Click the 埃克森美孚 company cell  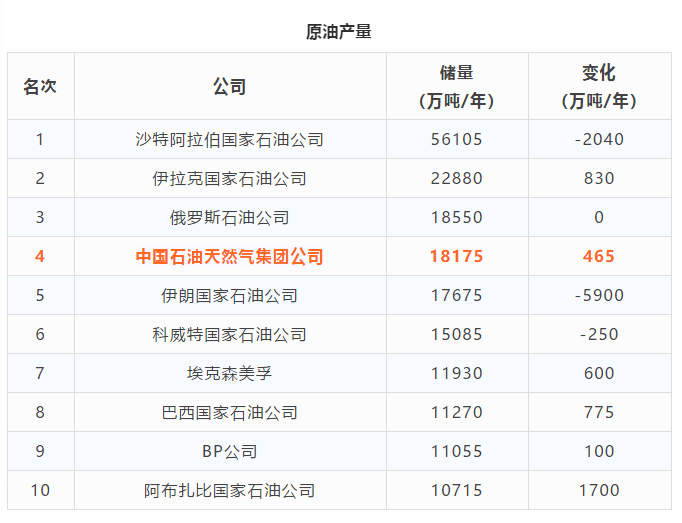pos(230,374)
